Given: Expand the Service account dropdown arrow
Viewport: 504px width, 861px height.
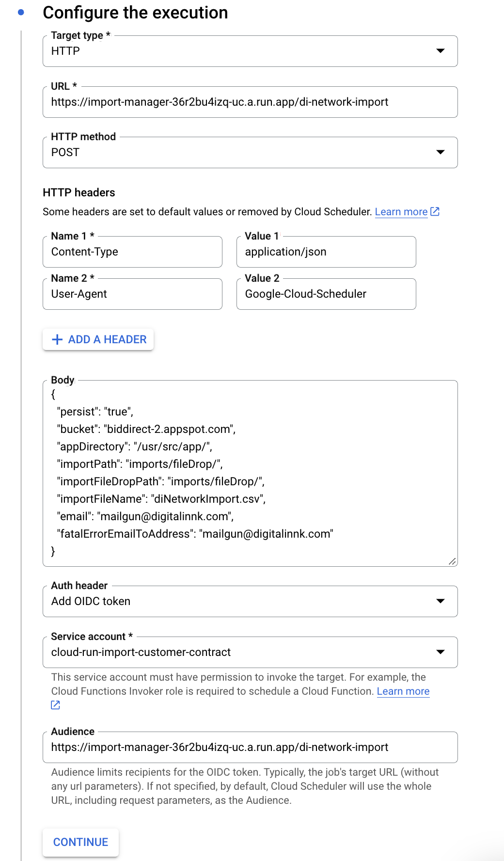Looking at the screenshot, I should (441, 652).
